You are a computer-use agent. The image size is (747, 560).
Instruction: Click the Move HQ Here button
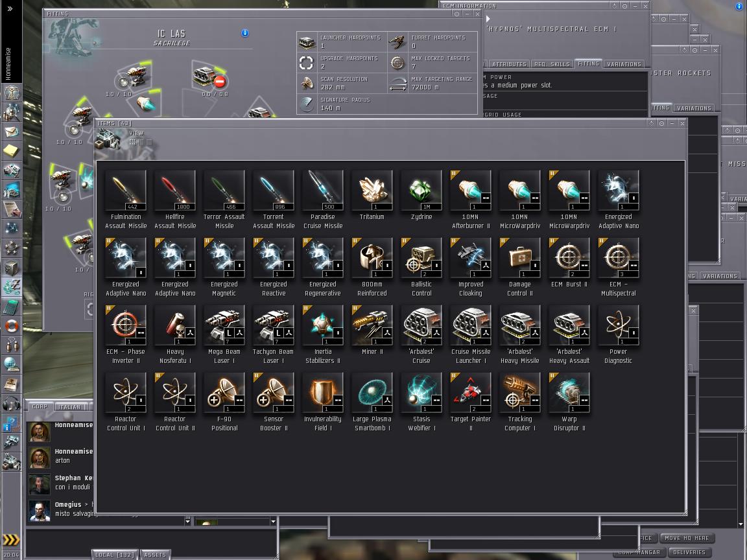click(x=687, y=538)
